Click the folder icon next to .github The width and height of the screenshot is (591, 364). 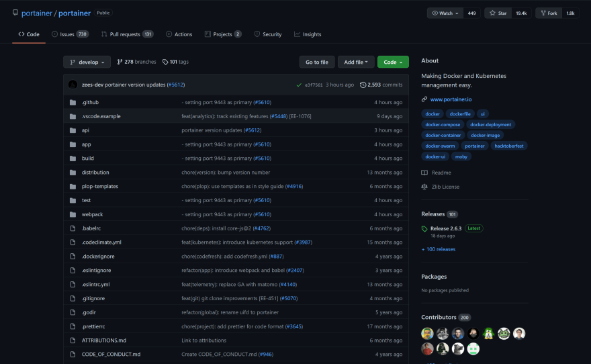pyautogui.click(x=73, y=103)
